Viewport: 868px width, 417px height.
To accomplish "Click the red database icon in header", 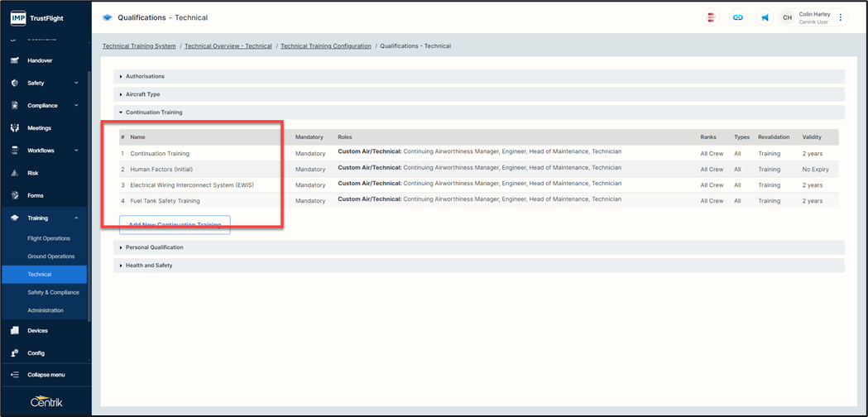I will tap(711, 17).
